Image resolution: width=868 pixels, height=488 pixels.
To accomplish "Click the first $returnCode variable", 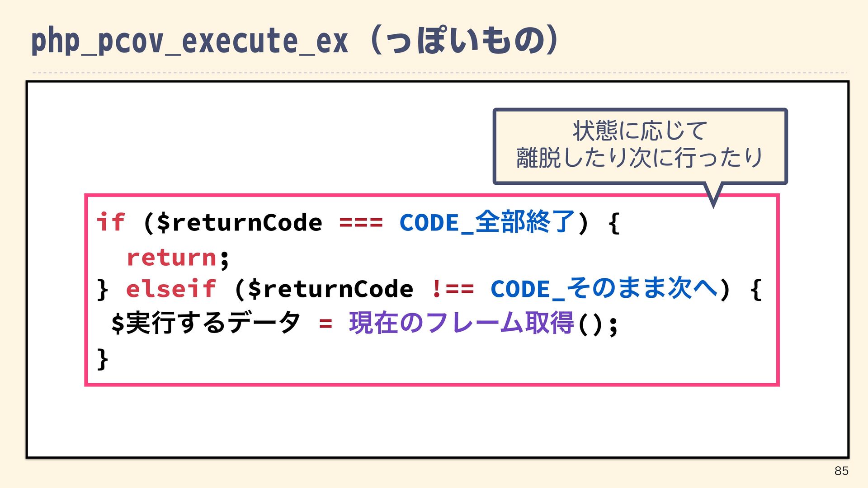I will 239,222.
